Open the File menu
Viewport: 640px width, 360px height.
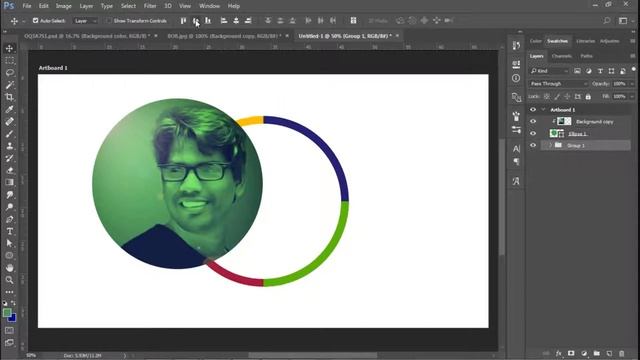coord(27,6)
